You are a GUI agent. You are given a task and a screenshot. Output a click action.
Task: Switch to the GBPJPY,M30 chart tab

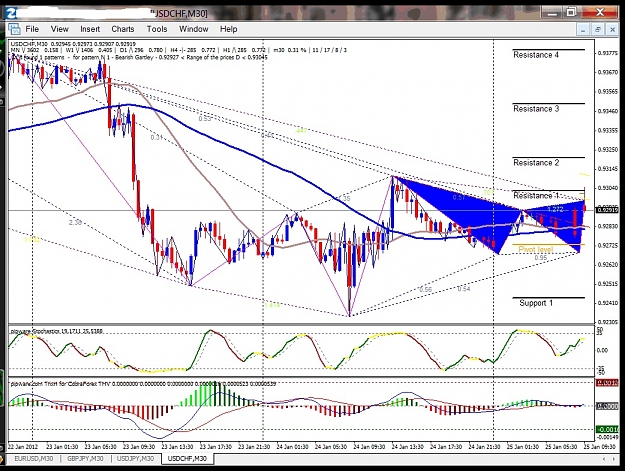pos(85,459)
